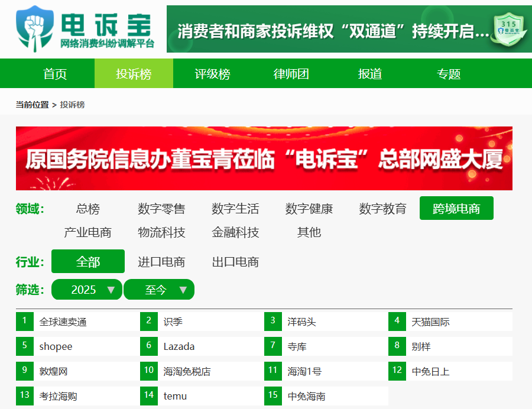Open rank 5 shopee

click(77, 346)
